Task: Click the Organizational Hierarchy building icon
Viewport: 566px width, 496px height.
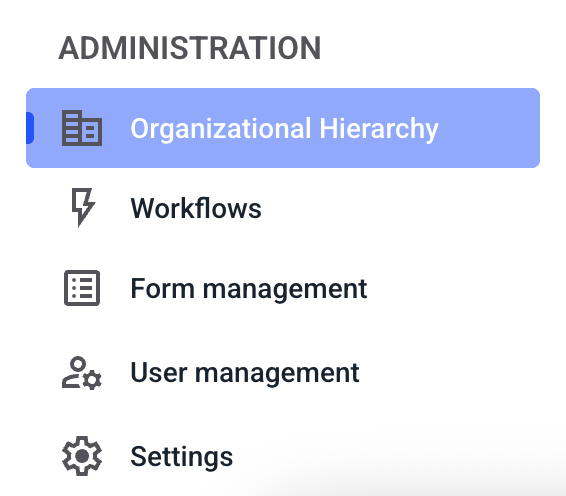Action: click(82, 128)
